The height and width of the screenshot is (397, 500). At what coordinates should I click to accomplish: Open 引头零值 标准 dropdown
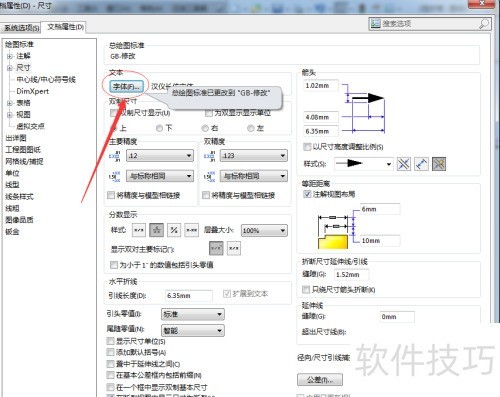tap(193, 314)
